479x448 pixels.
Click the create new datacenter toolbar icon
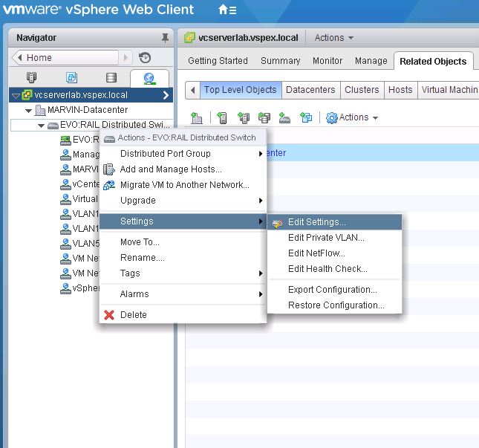[x=197, y=117]
